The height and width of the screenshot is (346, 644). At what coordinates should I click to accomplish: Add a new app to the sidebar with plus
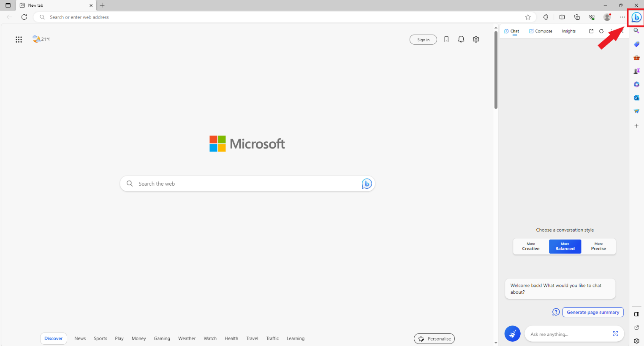(636, 126)
